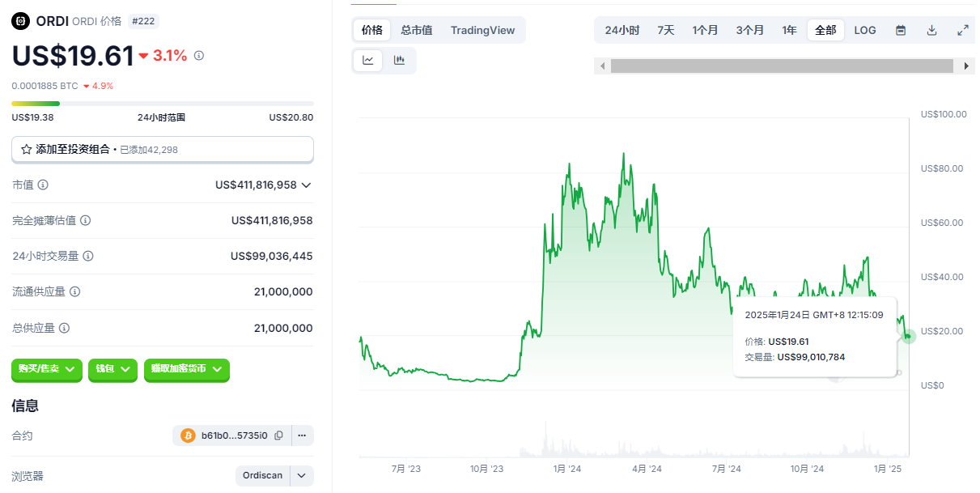This screenshot has width=980, height=493.
Task: Click the info icon beside 市值
Action: click(43, 185)
